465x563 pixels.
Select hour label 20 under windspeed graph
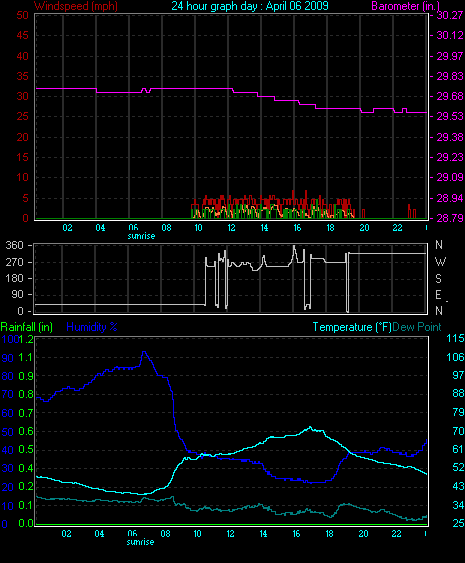pos(364,228)
